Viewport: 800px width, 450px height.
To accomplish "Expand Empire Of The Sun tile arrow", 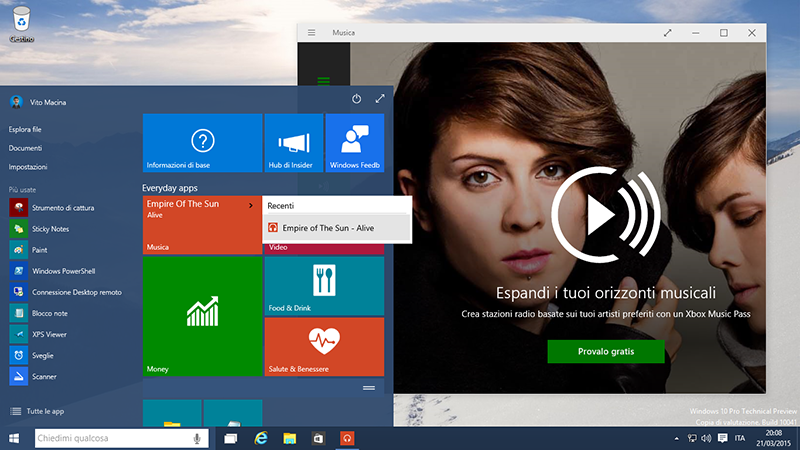I will 251,206.
